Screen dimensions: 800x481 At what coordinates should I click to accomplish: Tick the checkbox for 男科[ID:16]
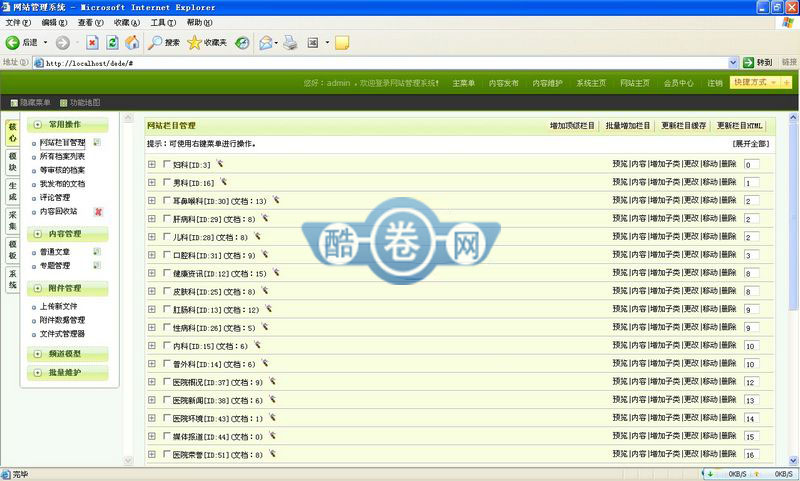166,182
